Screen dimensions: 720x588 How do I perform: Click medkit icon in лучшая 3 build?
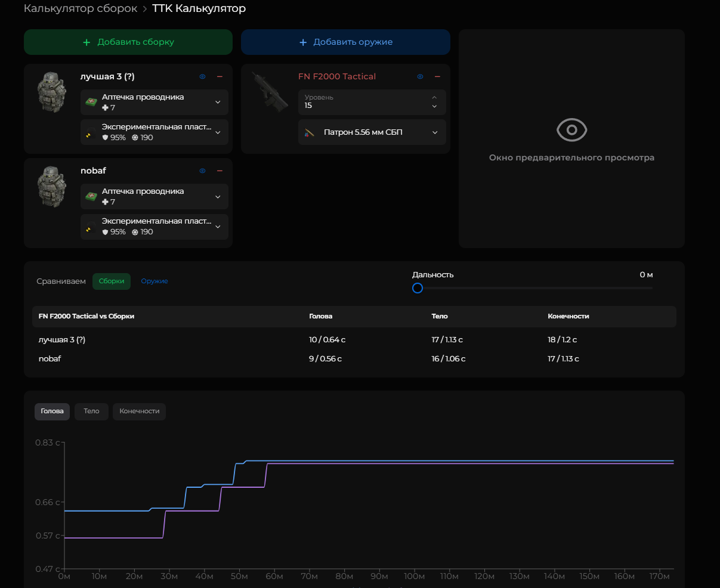point(91,102)
